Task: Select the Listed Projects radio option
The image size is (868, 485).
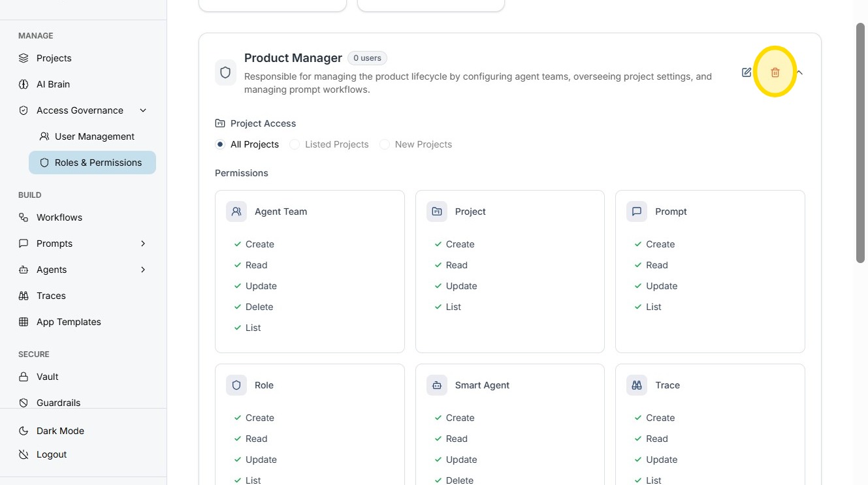Action: tap(295, 144)
